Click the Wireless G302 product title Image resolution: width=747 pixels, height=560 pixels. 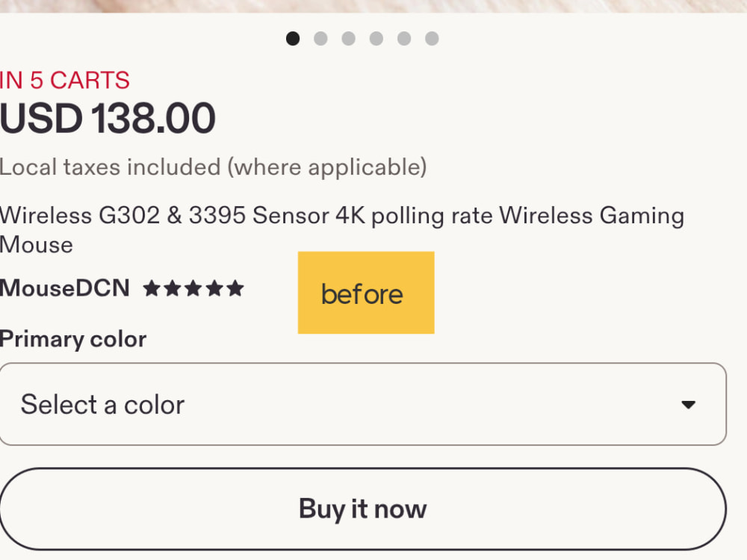342,230
